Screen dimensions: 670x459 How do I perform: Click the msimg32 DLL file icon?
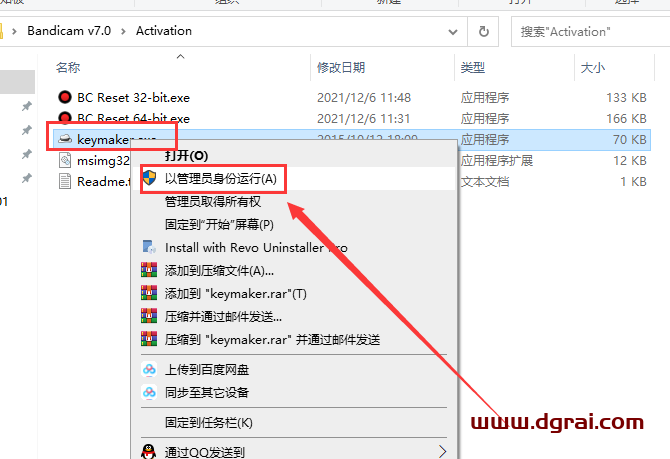click(65, 160)
